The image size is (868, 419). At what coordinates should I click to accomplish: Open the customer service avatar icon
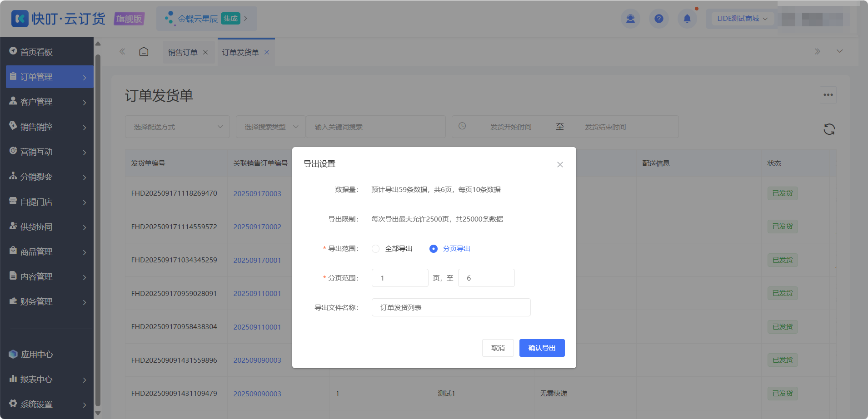click(630, 19)
